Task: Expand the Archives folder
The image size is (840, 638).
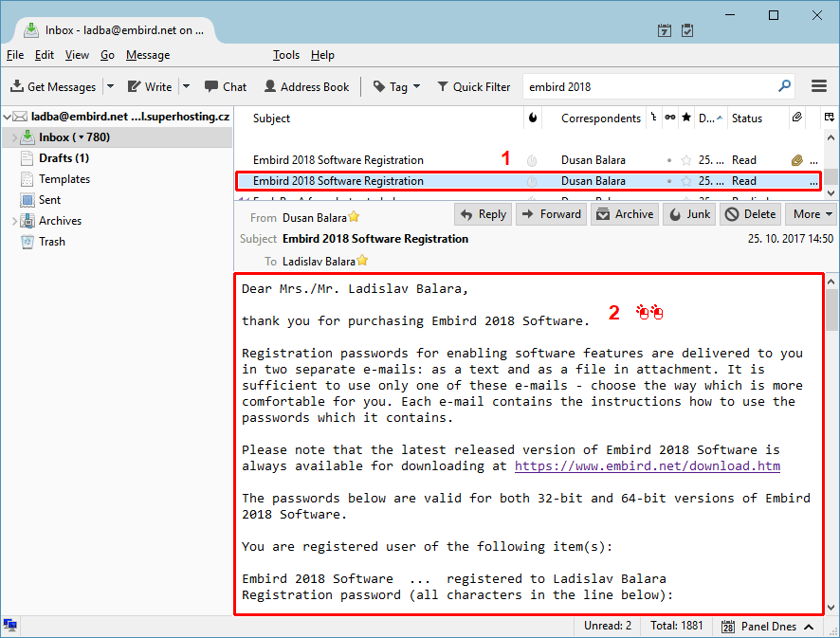Action: (x=14, y=221)
